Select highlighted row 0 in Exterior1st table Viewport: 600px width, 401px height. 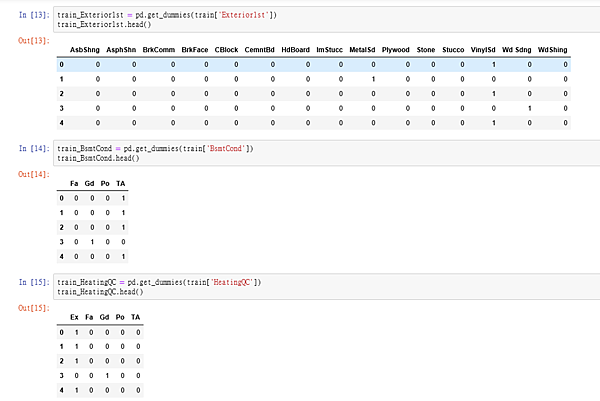tap(314, 65)
